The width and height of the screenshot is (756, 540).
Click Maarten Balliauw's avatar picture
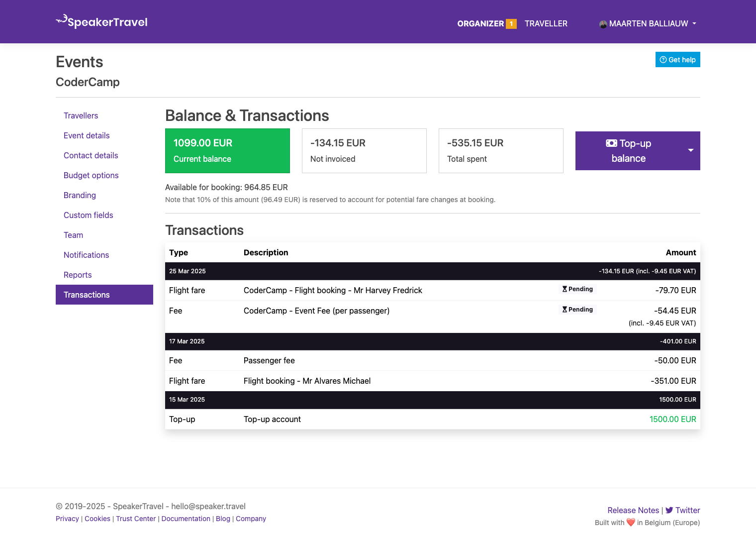(603, 24)
